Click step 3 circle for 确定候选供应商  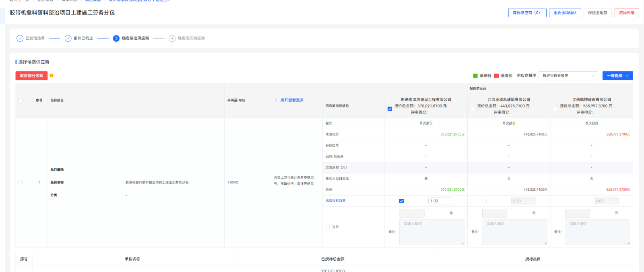(x=116, y=38)
